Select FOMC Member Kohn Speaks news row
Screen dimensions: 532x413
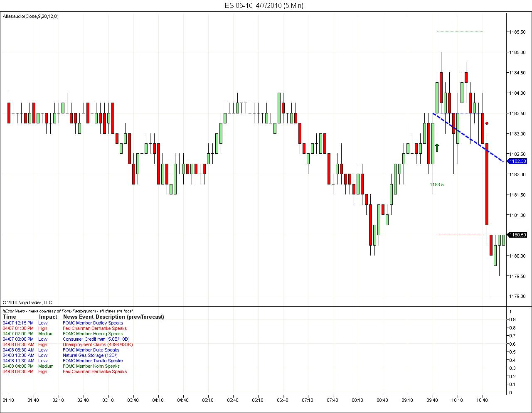[62, 366]
